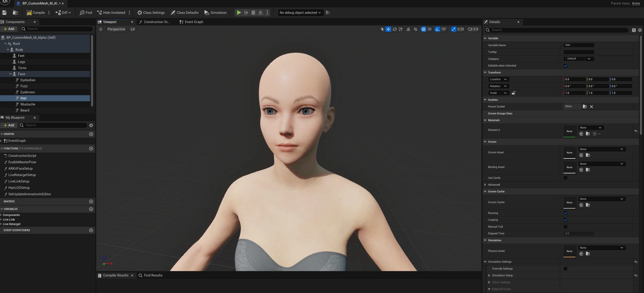644x293 pixels.
Task: Click the Compile button
Action: [36, 12]
